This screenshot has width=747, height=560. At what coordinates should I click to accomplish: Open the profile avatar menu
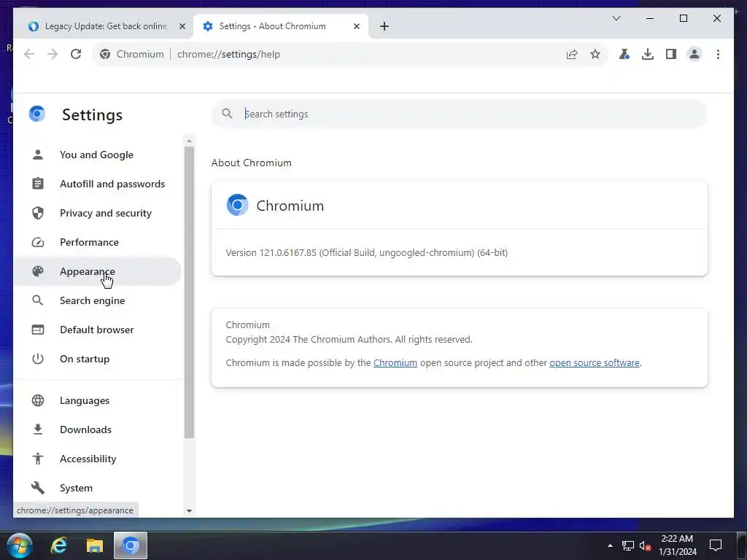(694, 54)
